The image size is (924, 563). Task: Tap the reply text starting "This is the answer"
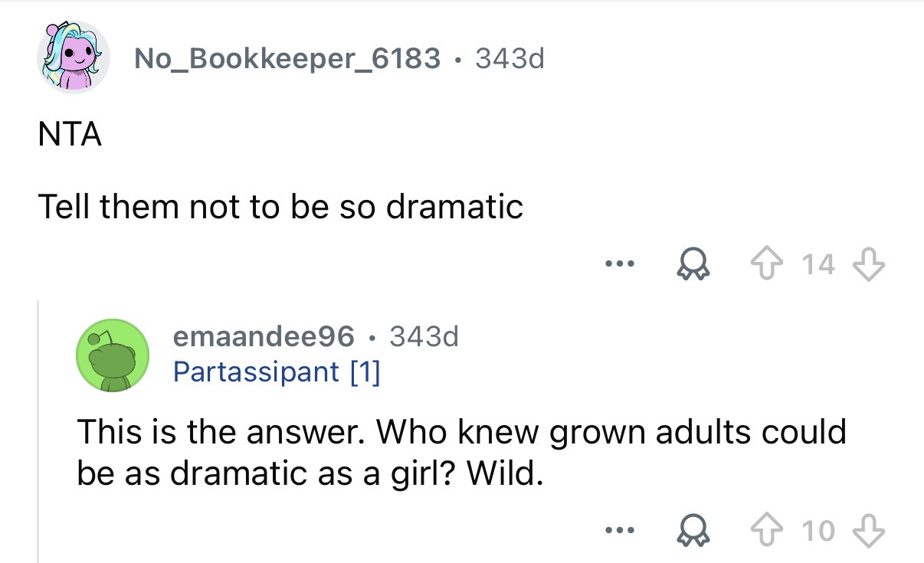pos(460,452)
